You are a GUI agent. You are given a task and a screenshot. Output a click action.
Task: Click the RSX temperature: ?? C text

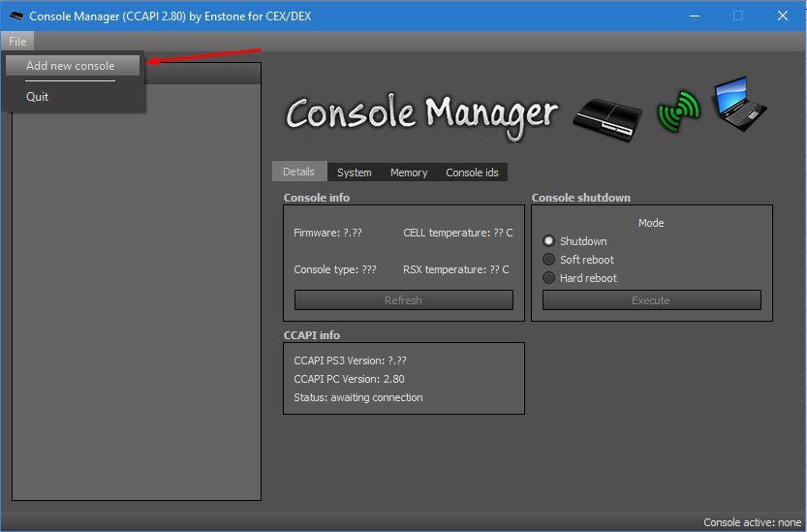pos(456,269)
